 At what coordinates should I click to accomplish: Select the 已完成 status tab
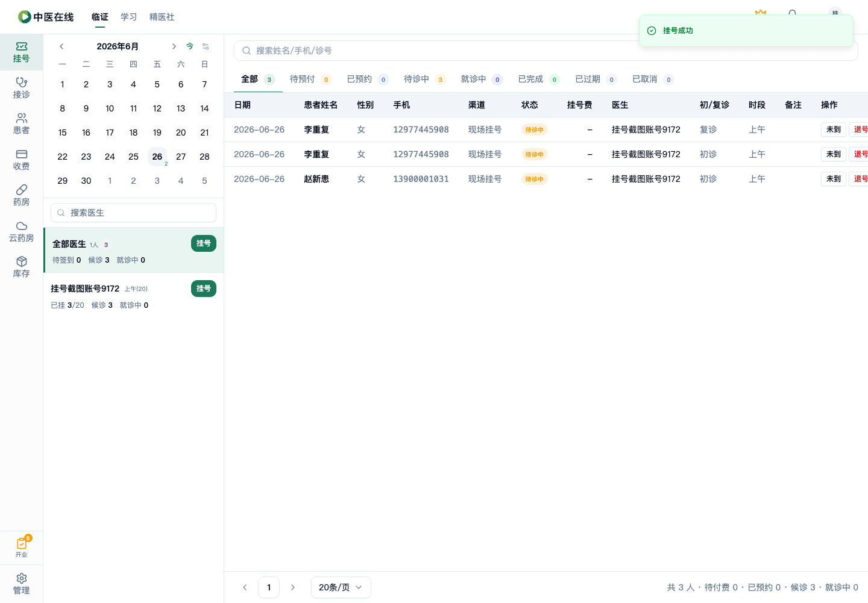539,79
